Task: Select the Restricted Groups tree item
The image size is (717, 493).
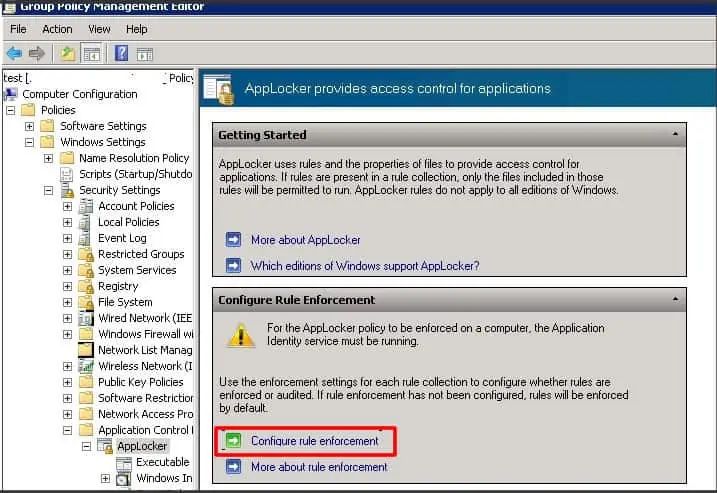Action: (141, 254)
